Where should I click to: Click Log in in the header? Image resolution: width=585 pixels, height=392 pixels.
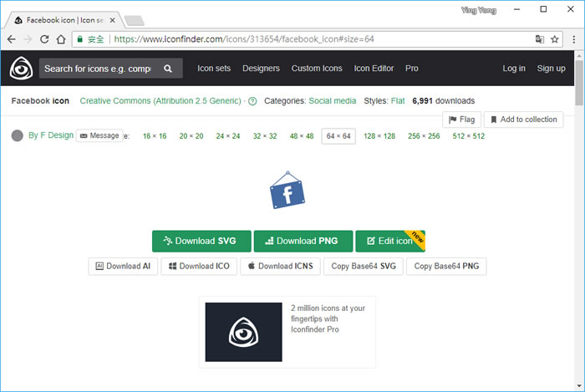[514, 69]
